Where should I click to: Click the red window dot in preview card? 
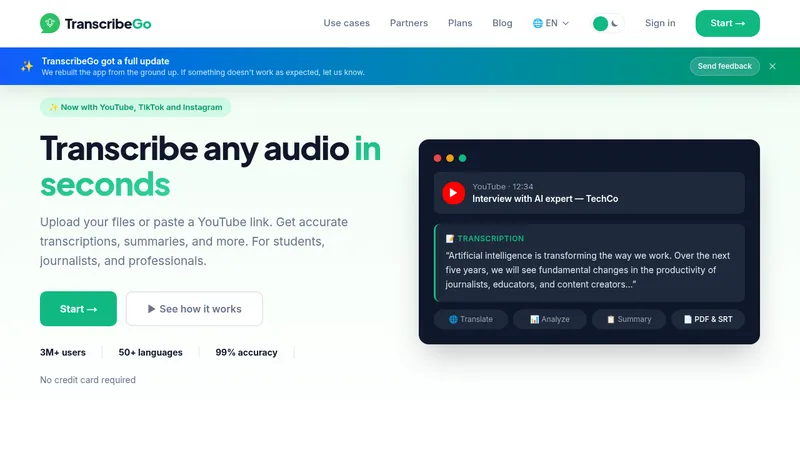click(x=437, y=158)
